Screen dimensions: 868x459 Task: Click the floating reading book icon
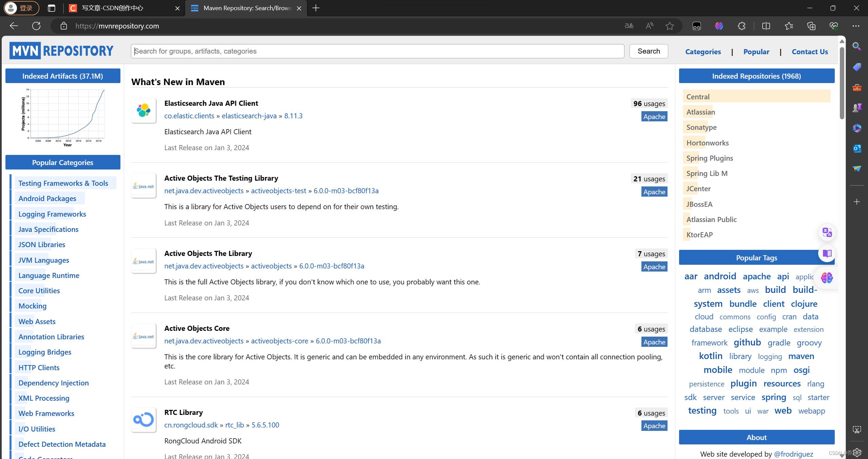tap(827, 253)
